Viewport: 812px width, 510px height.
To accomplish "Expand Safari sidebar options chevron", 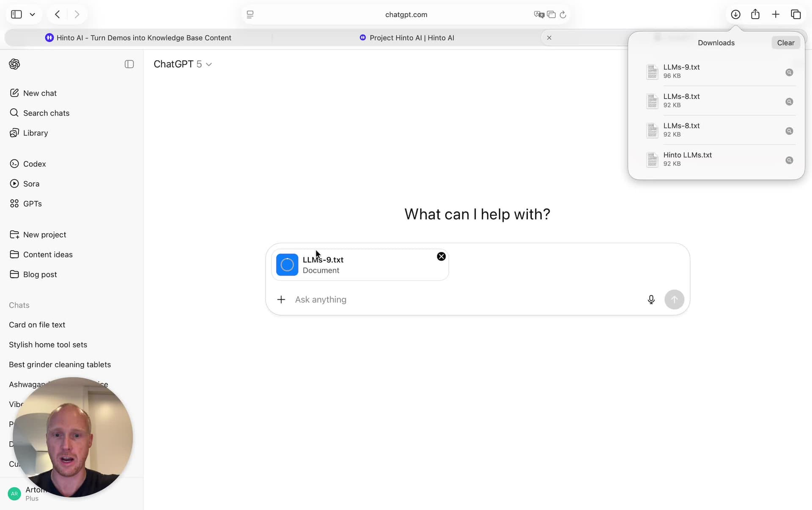I will point(33,14).
